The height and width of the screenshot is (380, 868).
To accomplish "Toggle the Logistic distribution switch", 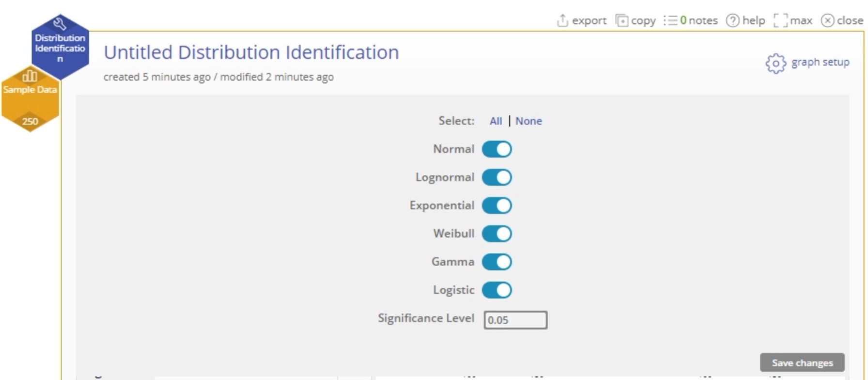I will [497, 290].
